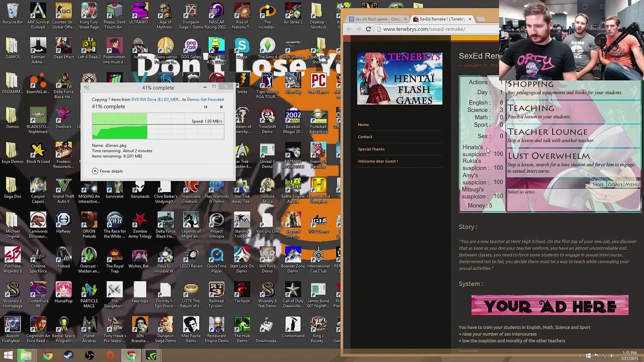Close the SexEd Remake tab
The image size is (644, 362).
(x=470, y=19)
